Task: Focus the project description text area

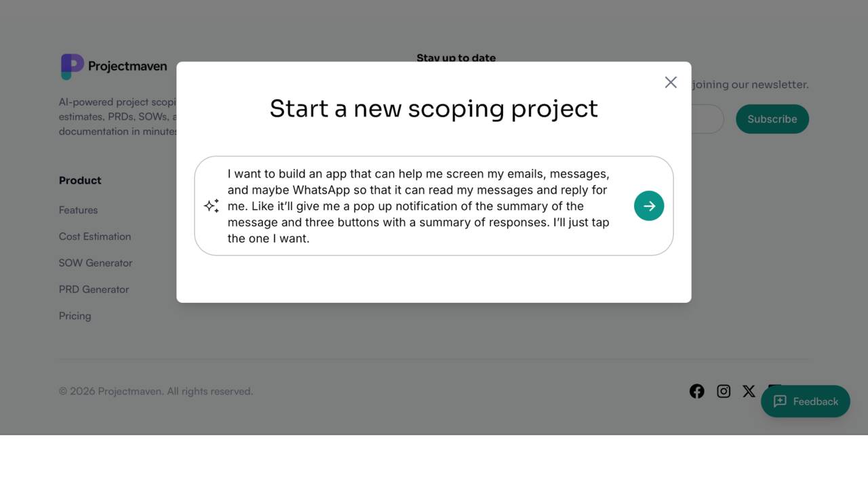Action: 418,206
